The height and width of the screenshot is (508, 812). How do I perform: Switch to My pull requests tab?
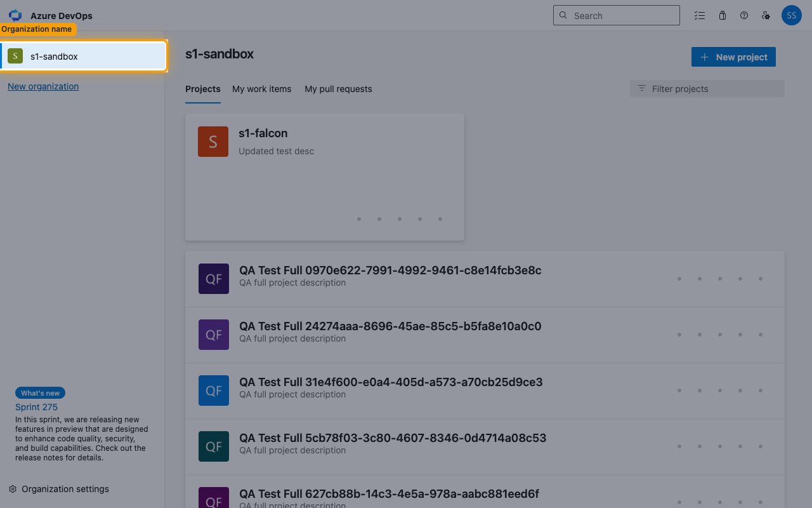coord(338,89)
